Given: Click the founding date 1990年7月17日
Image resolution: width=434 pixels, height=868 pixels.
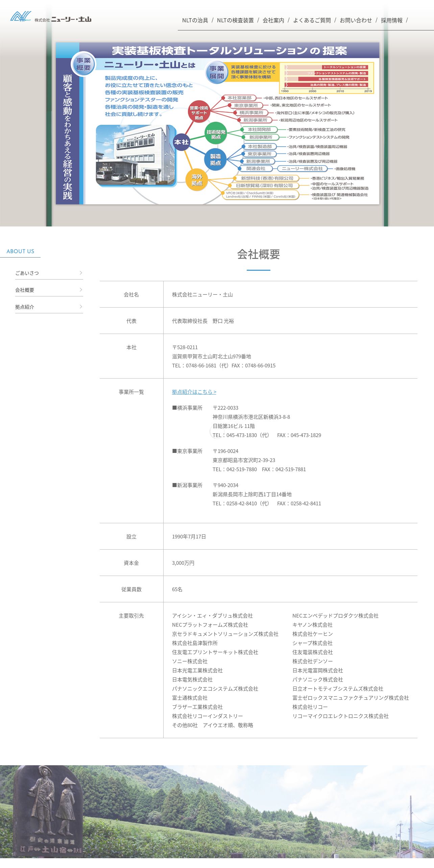Looking at the screenshot, I should (189, 536).
